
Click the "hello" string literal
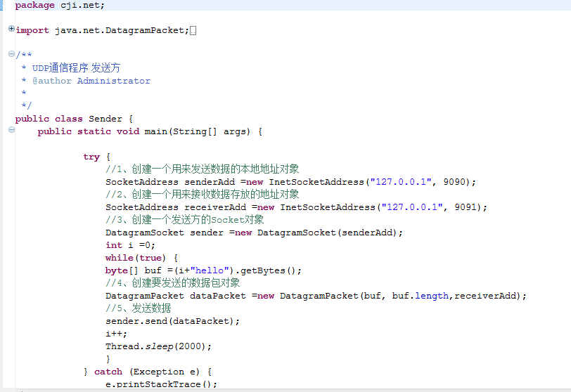[x=210, y=270]
